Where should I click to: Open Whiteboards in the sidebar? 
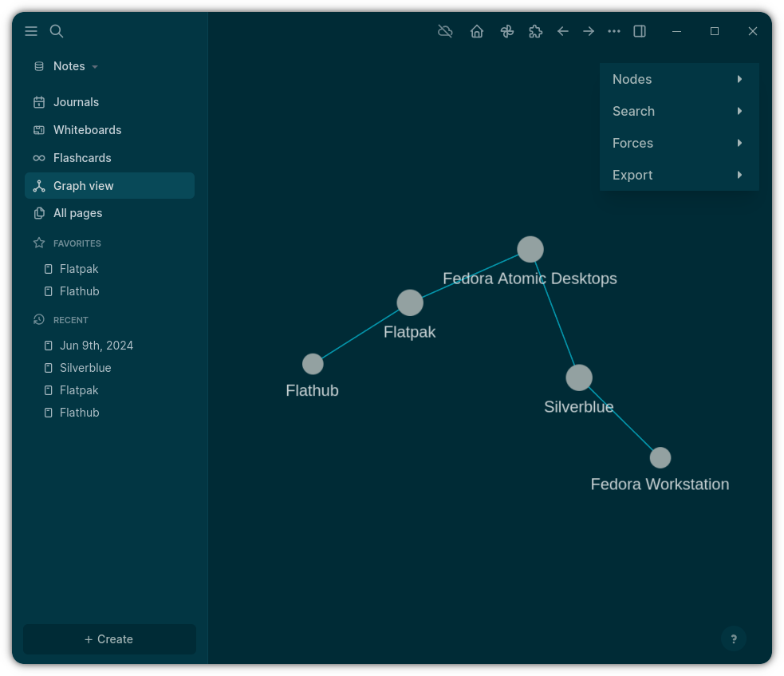tap(87, 130)
